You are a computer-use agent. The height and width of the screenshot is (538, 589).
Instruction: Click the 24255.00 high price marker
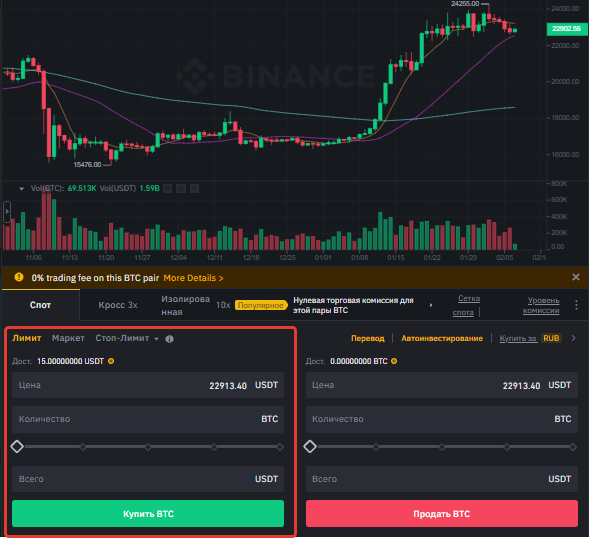pos(465,4)
